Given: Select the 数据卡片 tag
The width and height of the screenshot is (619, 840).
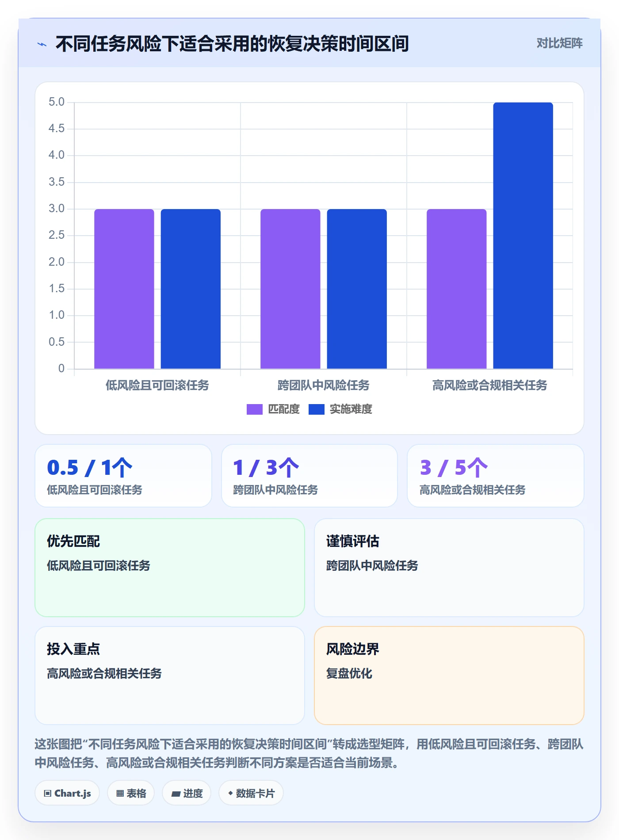Looking at the screenshot, I should click(x=251, y=793).
